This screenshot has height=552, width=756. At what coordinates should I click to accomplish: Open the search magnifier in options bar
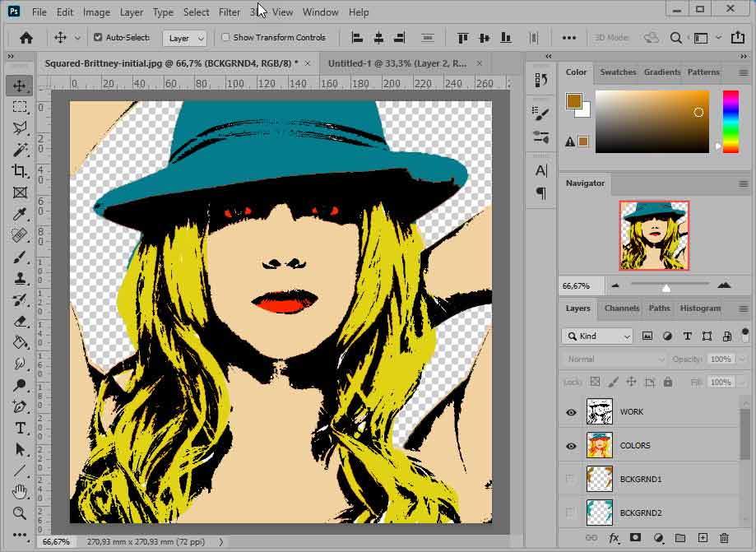(x=676, y=38)
